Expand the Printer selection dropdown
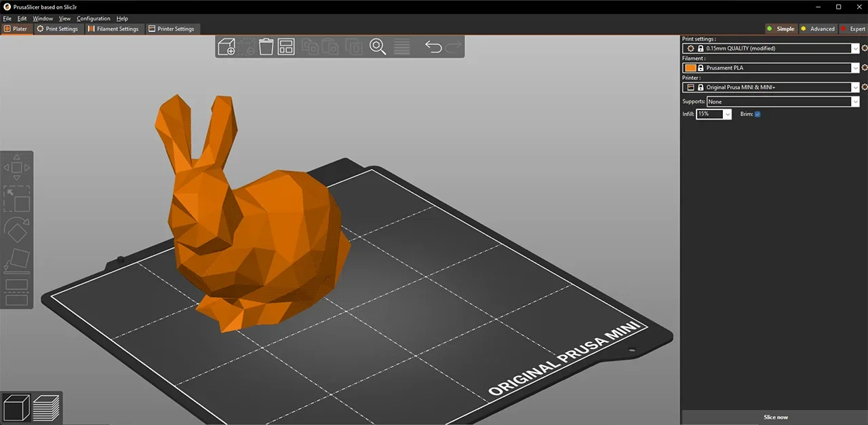 tap(854, 87)
